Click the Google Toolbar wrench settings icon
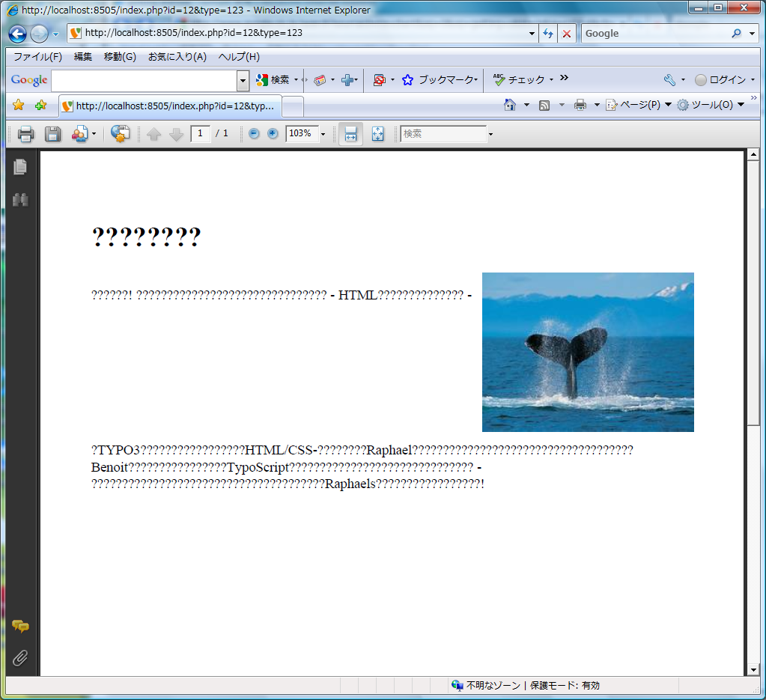Screen dimensions: 766x700 coord(669,79)
